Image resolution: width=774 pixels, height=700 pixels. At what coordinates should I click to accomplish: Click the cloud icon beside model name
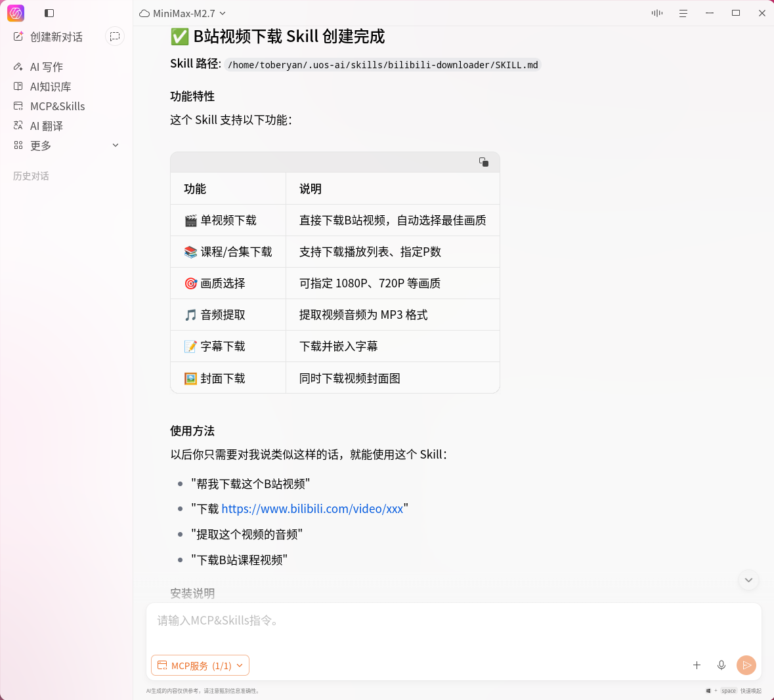(x=144, y=13)
